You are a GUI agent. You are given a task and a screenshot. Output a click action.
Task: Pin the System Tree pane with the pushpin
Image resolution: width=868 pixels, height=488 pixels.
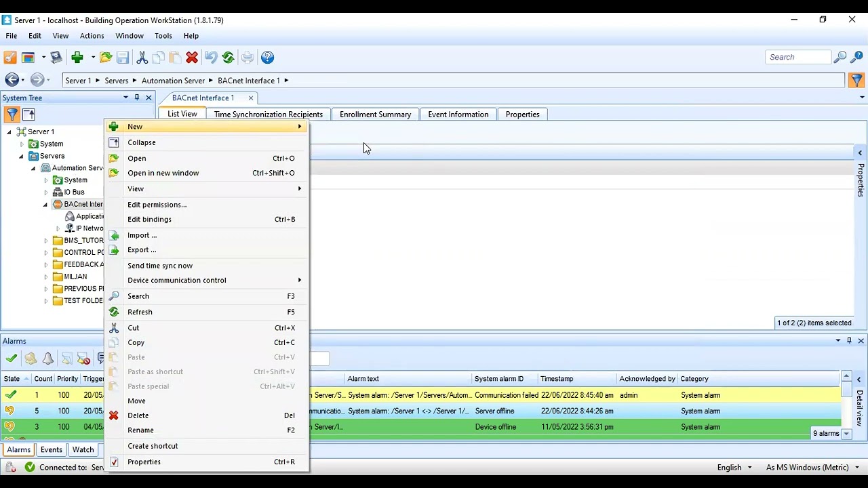tap(137, 98)
